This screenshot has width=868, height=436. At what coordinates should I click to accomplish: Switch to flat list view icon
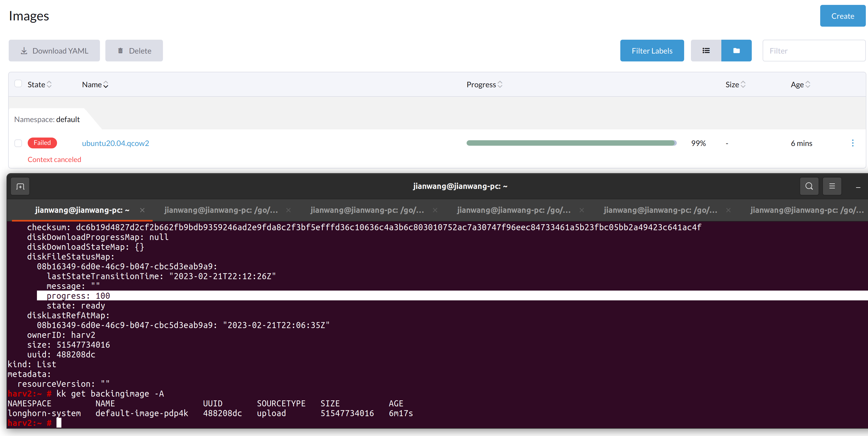[706, 51]
